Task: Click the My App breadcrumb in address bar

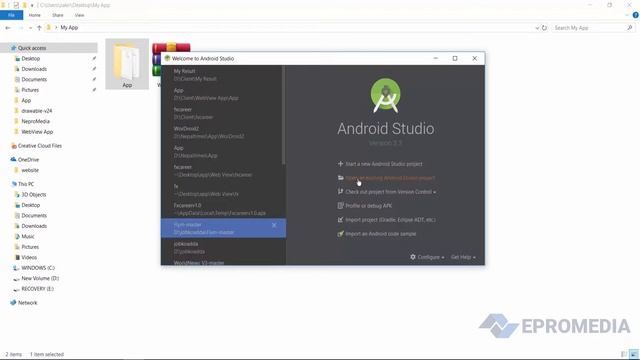Action: [x=69, y=28]
